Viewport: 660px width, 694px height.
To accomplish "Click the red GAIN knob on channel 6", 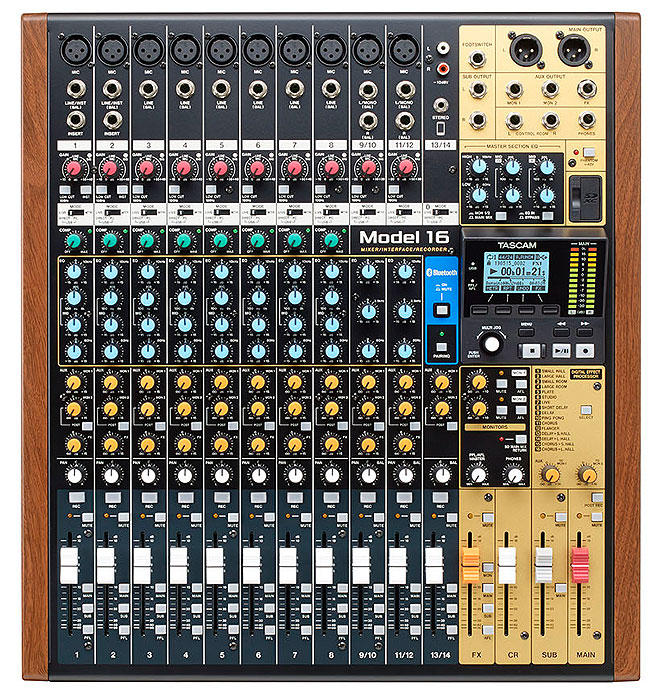I will point(257,169).
